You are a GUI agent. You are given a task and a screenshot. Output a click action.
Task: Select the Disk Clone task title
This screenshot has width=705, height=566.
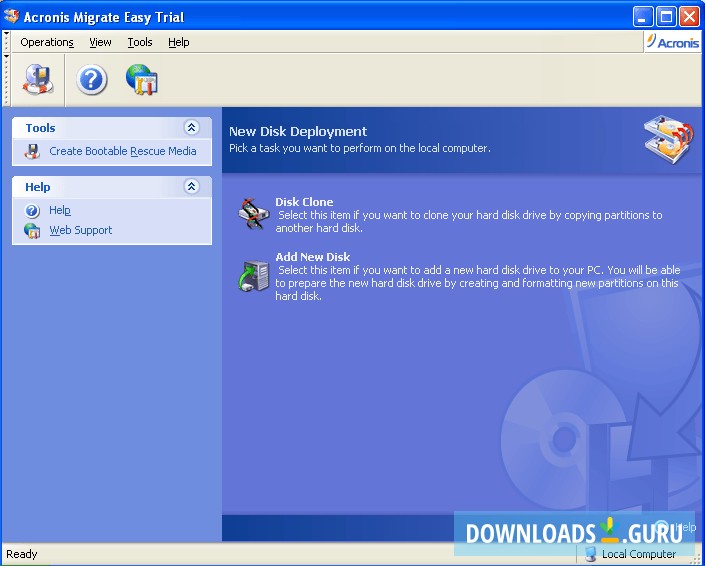(304, 202)
